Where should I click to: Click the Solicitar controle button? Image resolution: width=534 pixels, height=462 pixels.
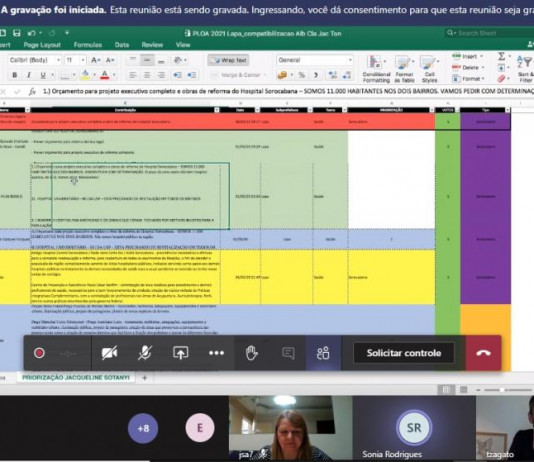pyautogui.click(x=404, y=353)
